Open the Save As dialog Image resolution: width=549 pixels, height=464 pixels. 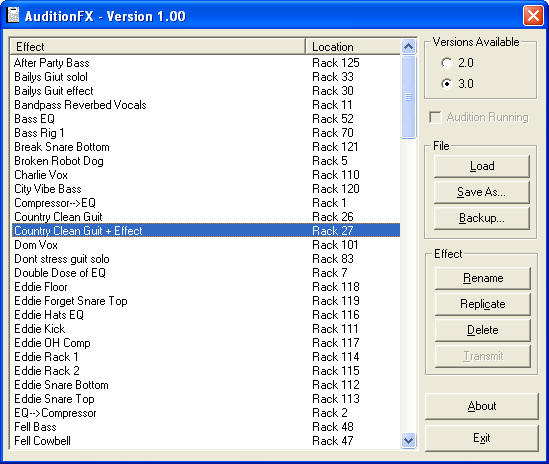(x=482, y=192)
